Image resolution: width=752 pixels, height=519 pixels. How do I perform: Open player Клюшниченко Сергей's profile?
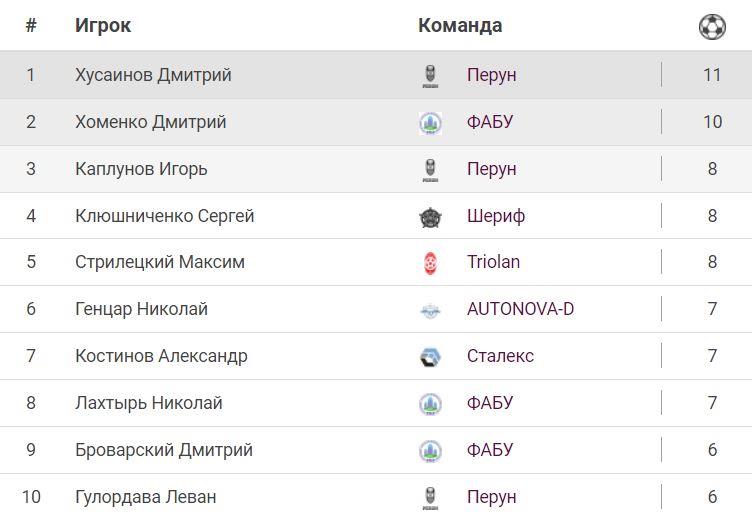pos(164,216)
